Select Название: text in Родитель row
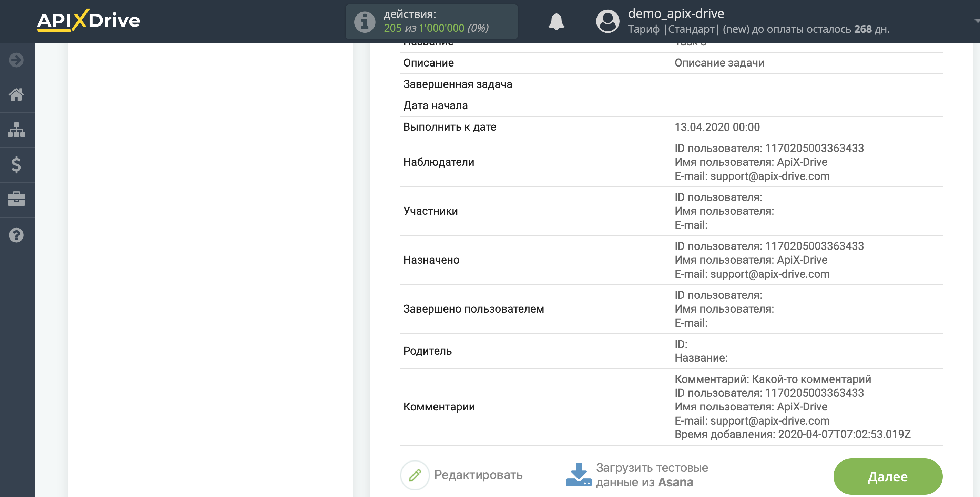The width and height of the screenshot is (980, 497). pyautogui.click(x=701, y=358)
